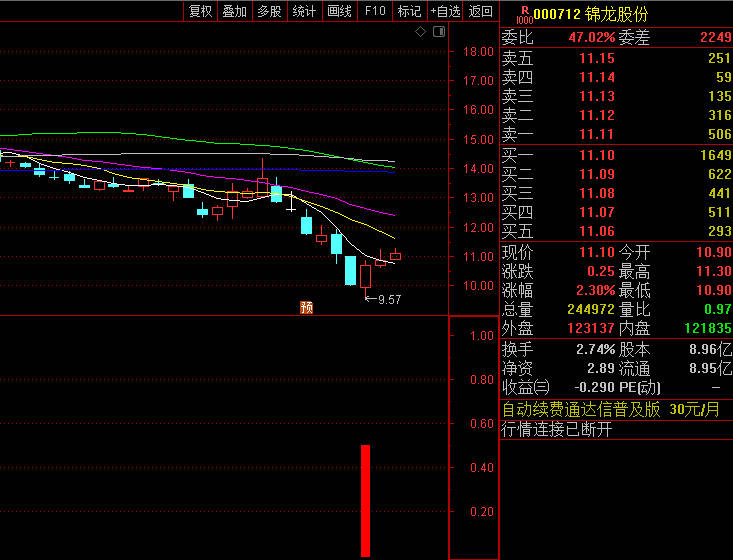
Task: Select the 卖一 price 11.11
Action: click(597, 135)
